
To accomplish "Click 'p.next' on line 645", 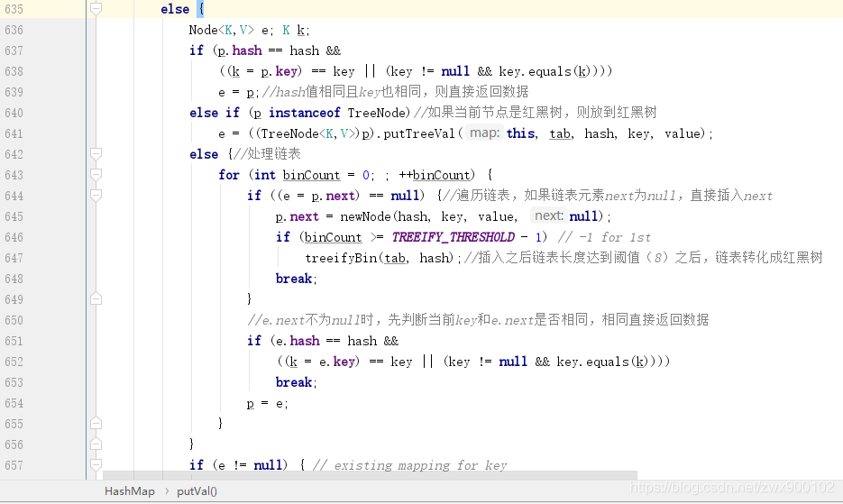I will click(x=298, y=216).
